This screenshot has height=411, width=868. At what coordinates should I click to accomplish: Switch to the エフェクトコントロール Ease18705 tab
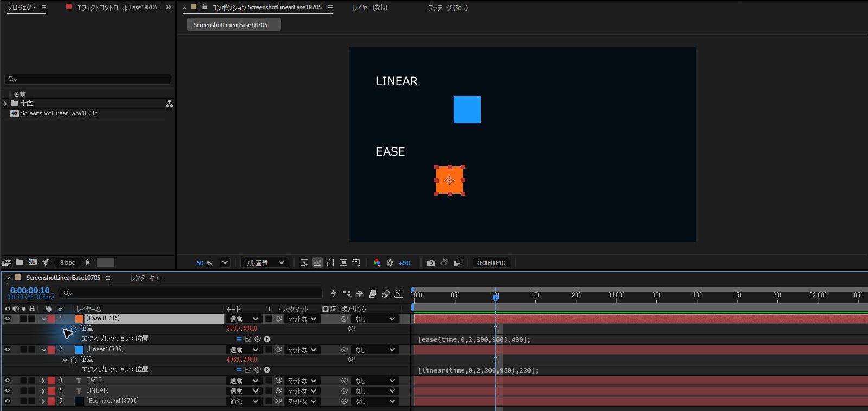[x=117, y=8]
